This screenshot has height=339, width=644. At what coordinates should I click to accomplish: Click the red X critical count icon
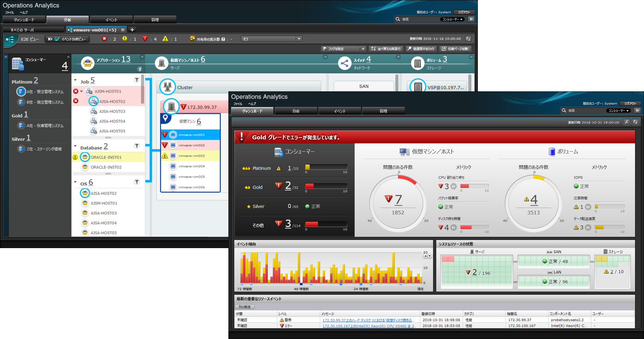(104, 39)
